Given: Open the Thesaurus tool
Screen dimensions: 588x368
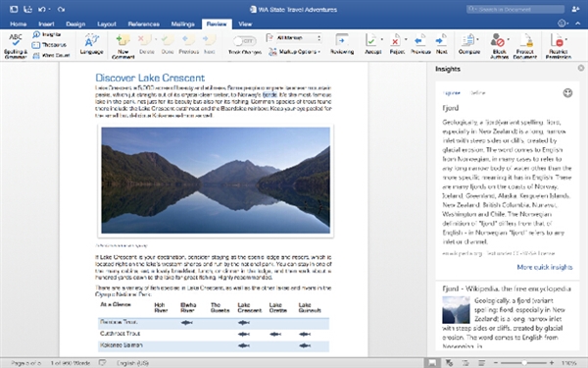Looking at the screenshot, I should click(49, 45).
